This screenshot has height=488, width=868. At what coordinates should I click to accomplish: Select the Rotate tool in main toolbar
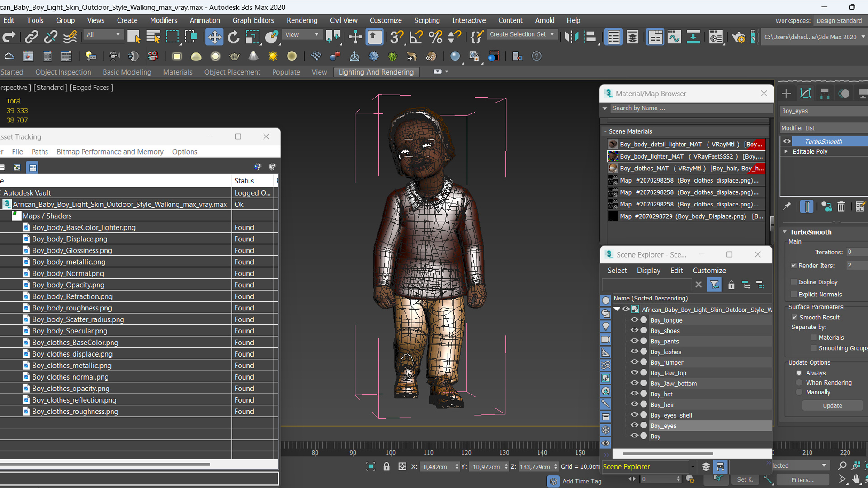point(233,37)
